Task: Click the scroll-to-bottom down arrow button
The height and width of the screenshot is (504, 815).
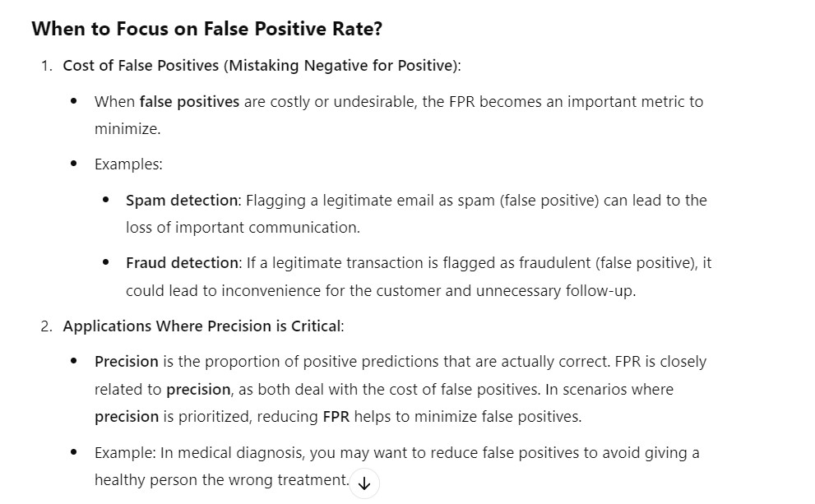Action: [x=364, y=483]
